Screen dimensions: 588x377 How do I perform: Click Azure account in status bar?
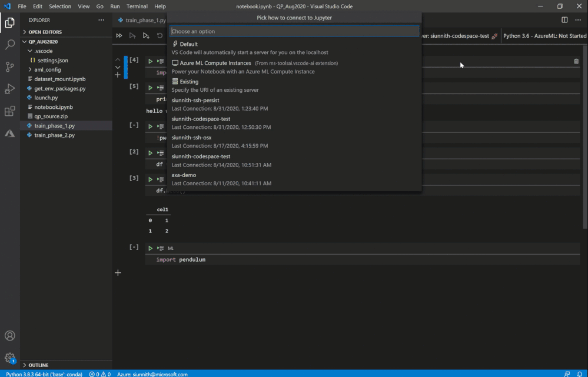(152, 374)
